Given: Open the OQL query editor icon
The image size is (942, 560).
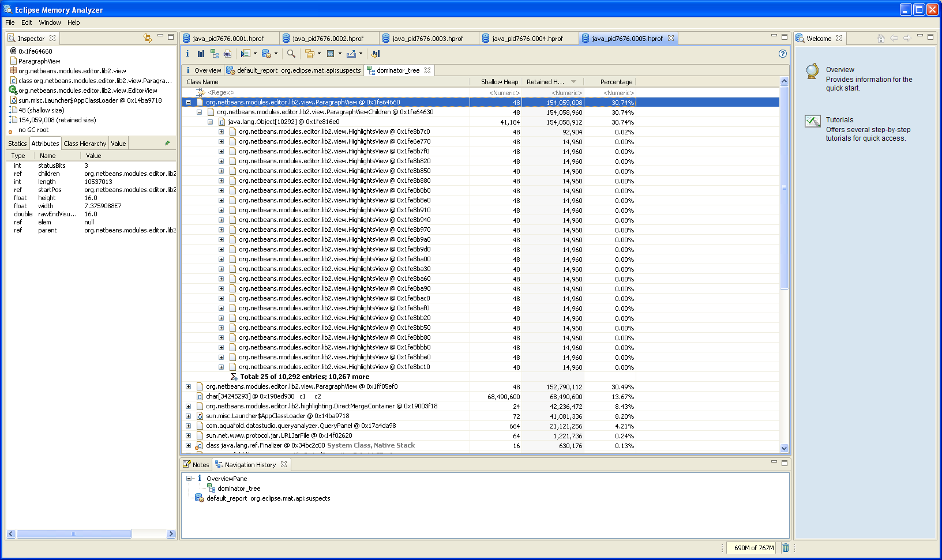Looking at the screenshot, I should (228, 54).
